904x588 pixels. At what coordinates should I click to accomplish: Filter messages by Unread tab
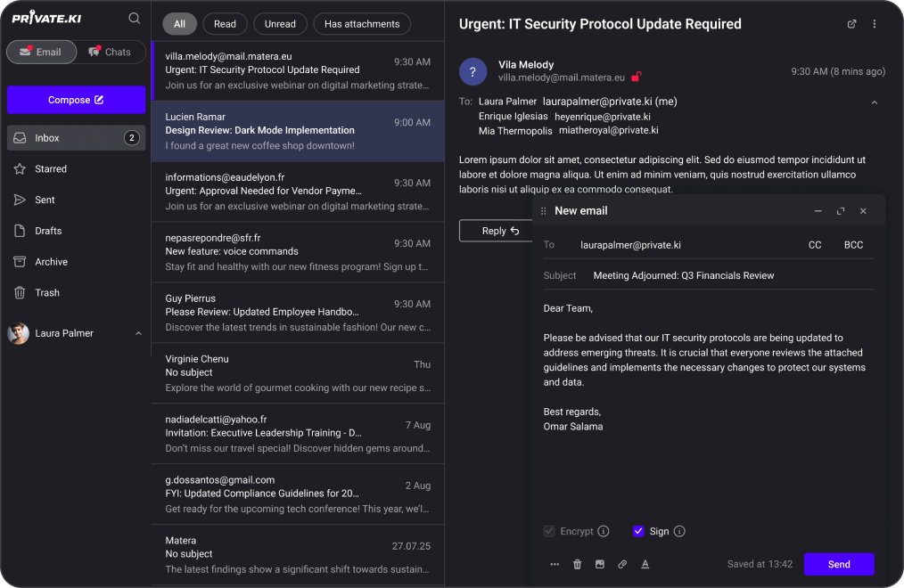pyautogui.click(x=280, y=24)
